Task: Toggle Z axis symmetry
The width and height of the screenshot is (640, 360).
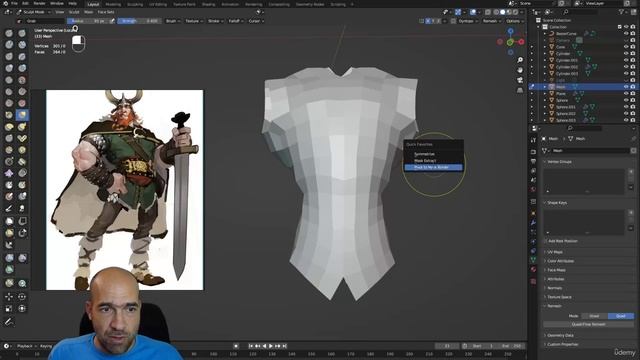Action: [x=439, y=21]
